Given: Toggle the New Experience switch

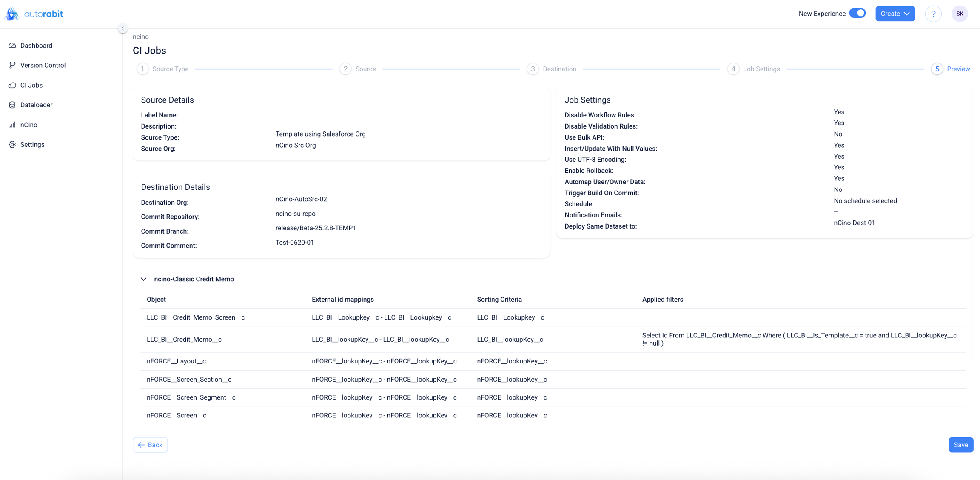Looking at the screenshot, I should pos(857,13).
